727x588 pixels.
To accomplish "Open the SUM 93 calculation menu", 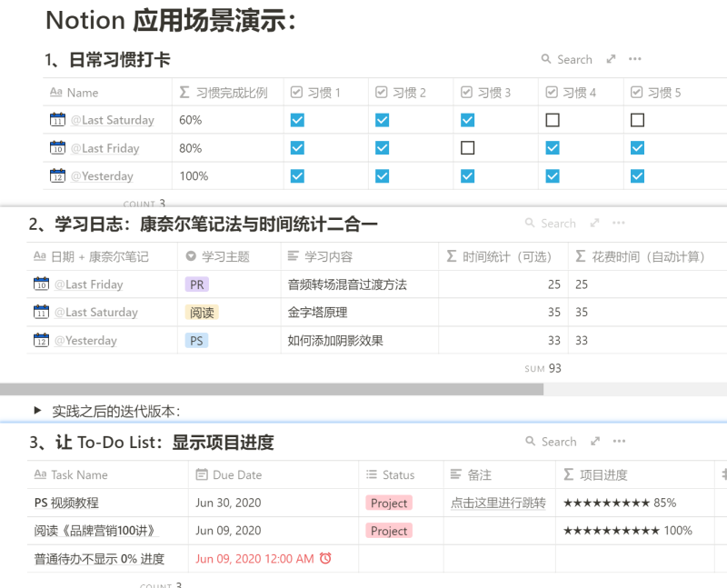I will tap(543, 368).
